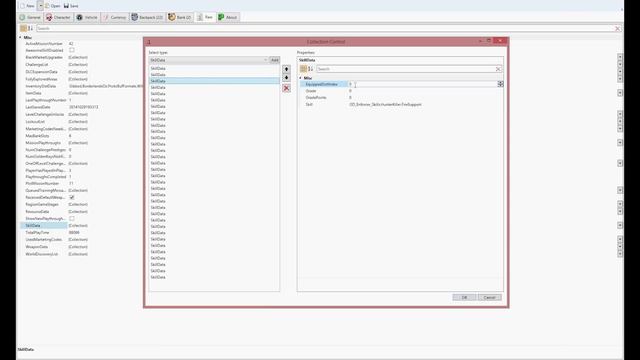Toggle categorized view in main property grid

pos(23,28)
